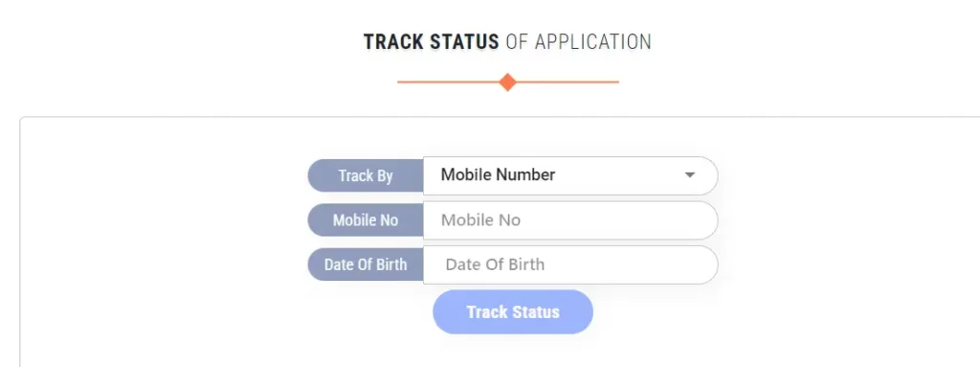Focus the Date Of Birth input field

(570, 264)
